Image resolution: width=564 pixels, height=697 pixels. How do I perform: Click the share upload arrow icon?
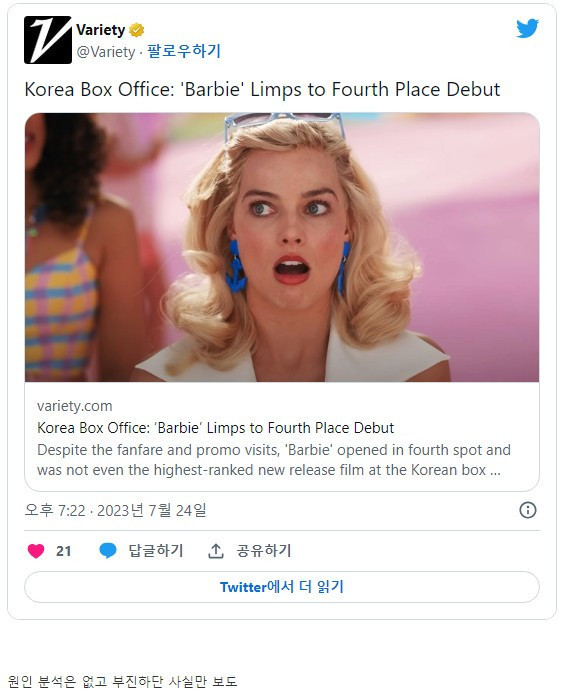click(216, 551)
